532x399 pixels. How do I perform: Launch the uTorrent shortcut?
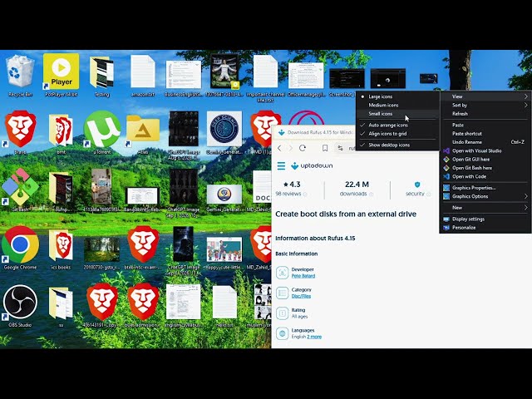(101, 133)
